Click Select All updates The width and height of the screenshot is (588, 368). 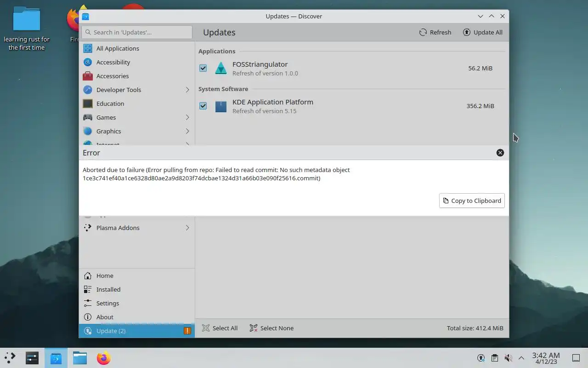click(220, 328)
